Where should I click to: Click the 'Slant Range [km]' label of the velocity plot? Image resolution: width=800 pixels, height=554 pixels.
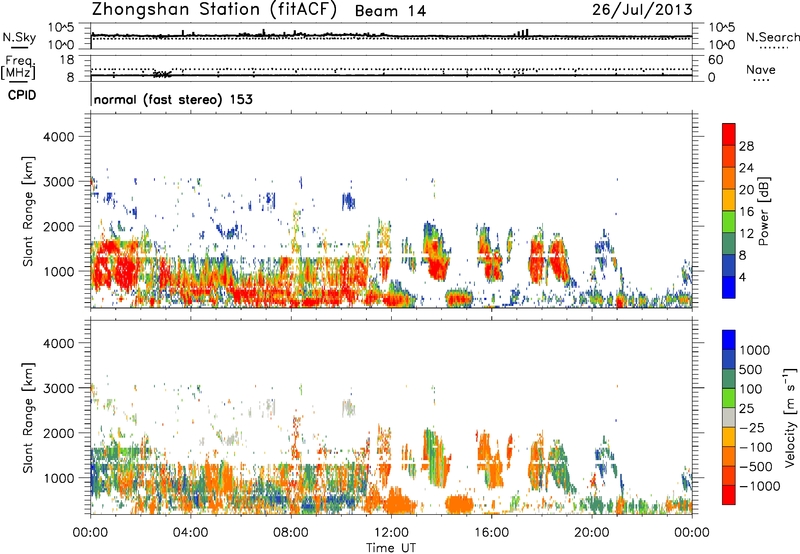[x=28, y=418]
